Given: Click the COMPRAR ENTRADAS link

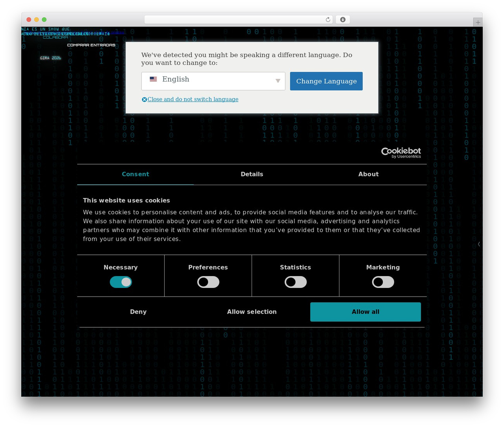Looking at the screenshot, I should [91, 45].
